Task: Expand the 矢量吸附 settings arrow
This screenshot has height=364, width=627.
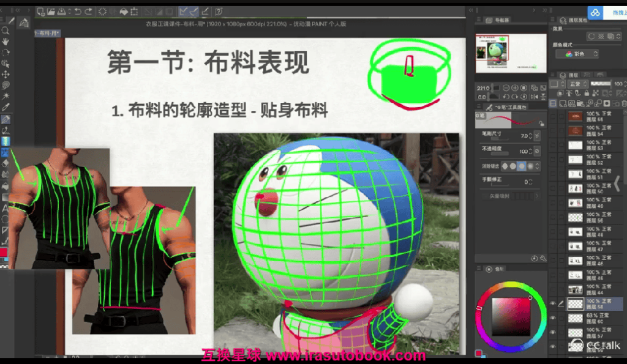Action: (x=537, y=196)
